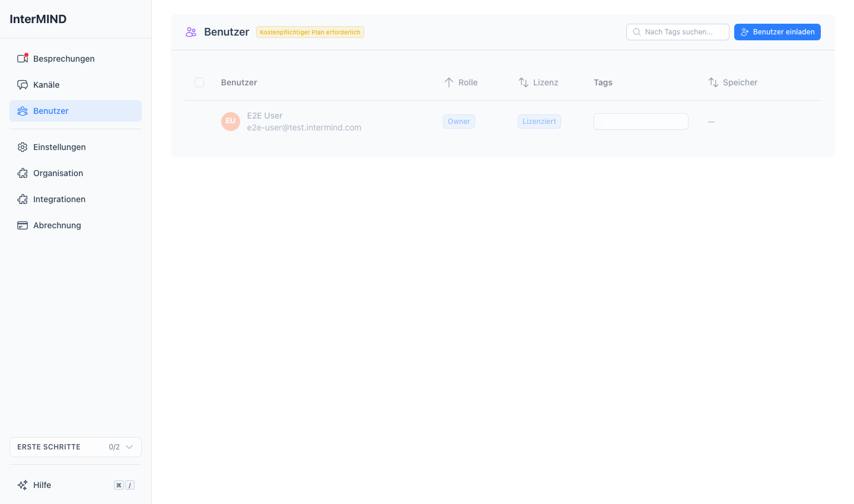Open the Erste Schritte 0/2 panel

[75, 447]
